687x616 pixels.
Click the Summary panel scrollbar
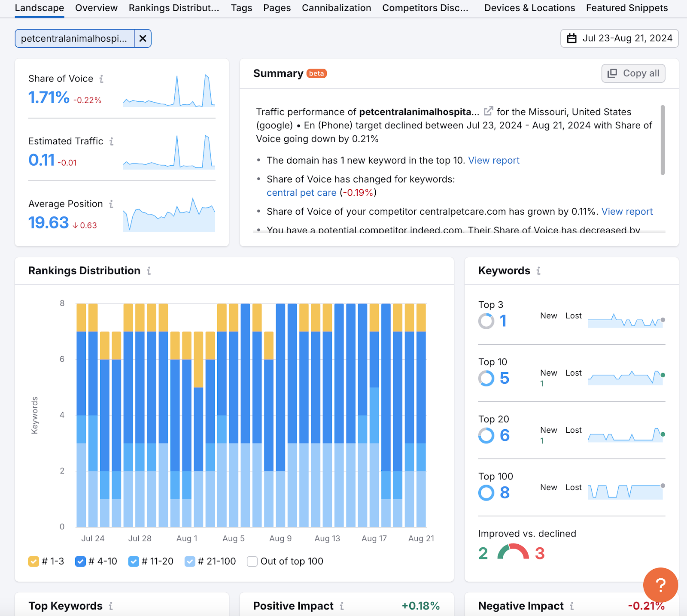click(663, 140)
